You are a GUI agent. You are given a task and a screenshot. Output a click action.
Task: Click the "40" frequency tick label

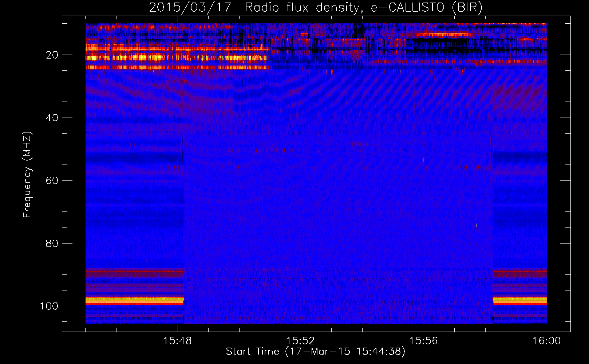click(x=52, y=118)
